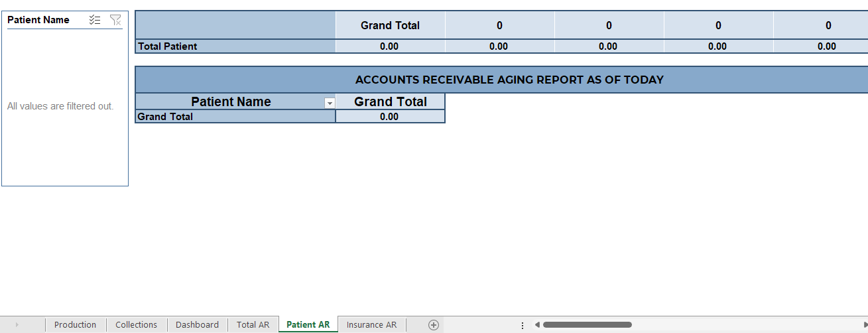Image resolution: width=868 pixels, height=333 pixels.
Task: Click horizontal scrollbar right arrow
Action: pos(865,325)
